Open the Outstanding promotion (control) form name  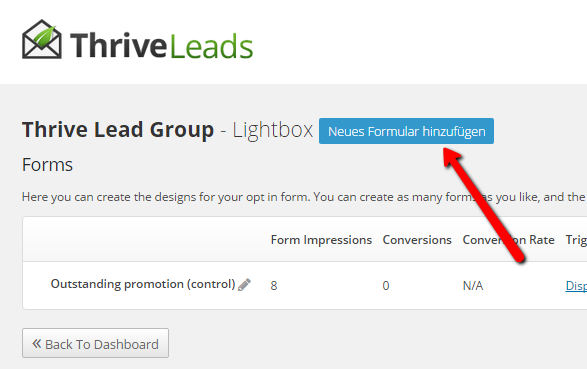click(143, 284)
